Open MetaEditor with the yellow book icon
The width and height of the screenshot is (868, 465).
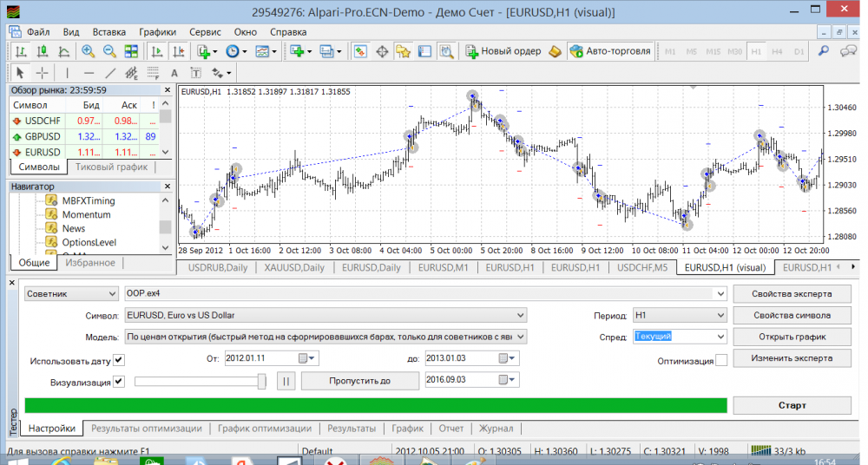[x=556, y=51]
